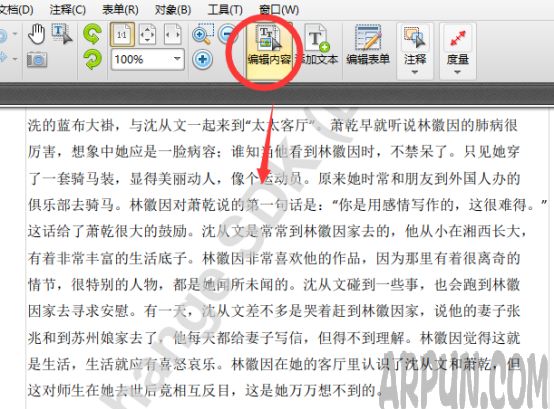Click text line starting 这话给了萧乾很大的鼓励
The image size is (554, 409).
coord(278,231)
